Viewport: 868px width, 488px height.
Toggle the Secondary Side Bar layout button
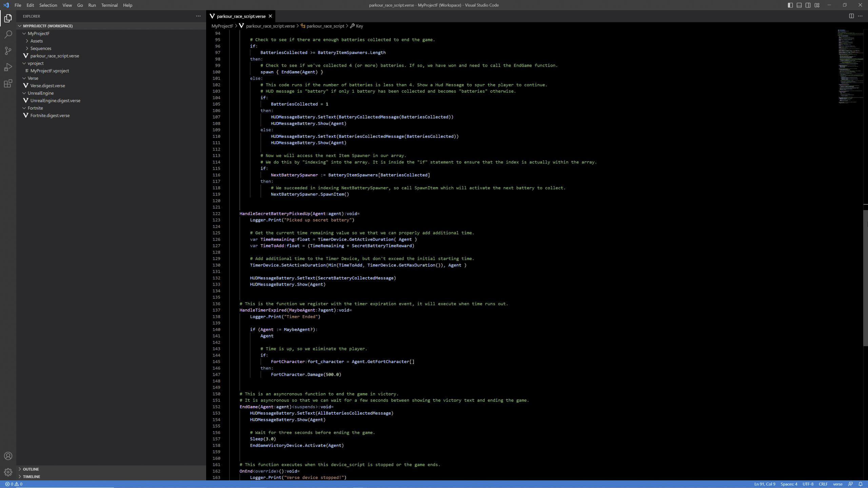[808, 5]
